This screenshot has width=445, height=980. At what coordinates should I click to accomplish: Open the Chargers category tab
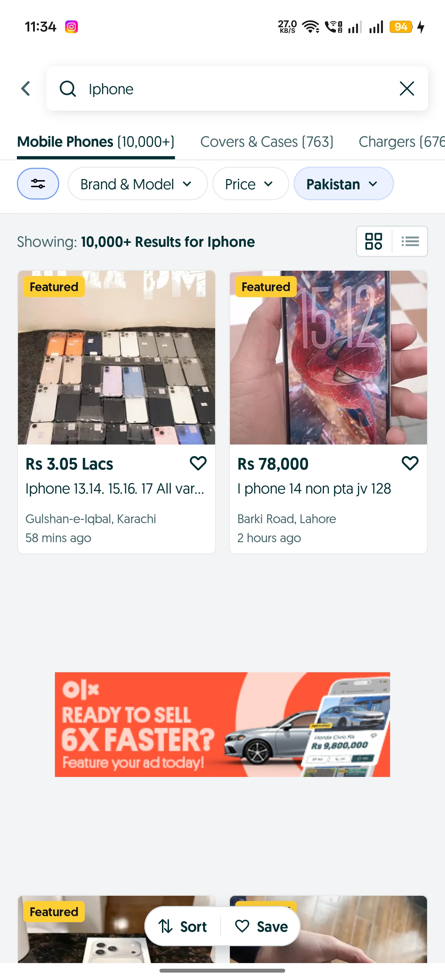point(401,142)
